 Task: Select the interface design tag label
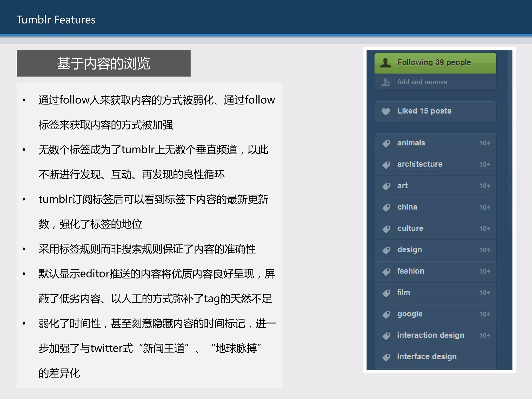tap(427, 357)
